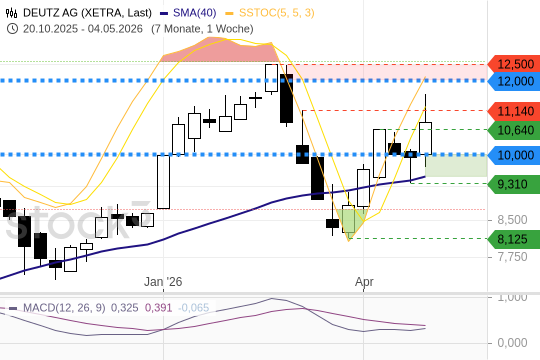The width and height of the screenshot is (540, 360).
Task: Click the candlestick chart type icon
Action: coord(11,13)
